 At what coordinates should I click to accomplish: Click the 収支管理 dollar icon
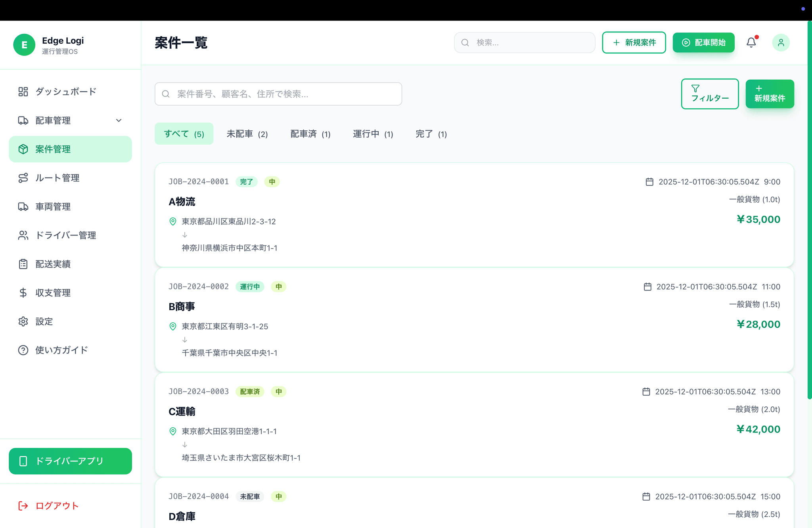pyautogui.click(x=23, y=293)
